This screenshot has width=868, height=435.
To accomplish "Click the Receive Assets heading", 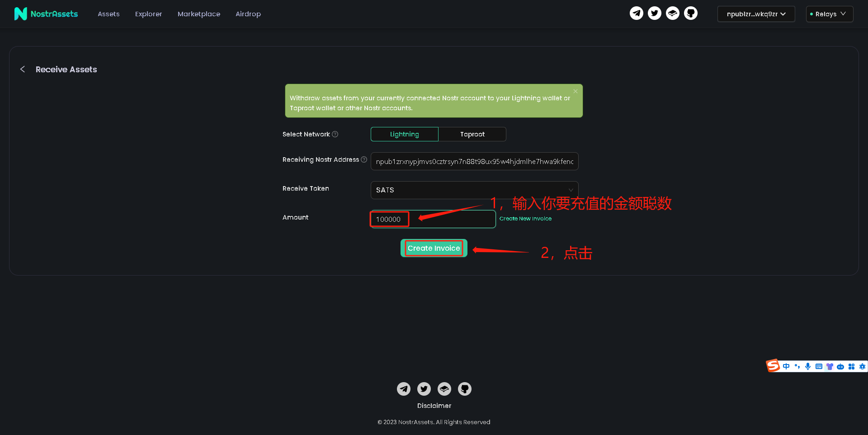I will pyautogui.click(x=66, y=69).
